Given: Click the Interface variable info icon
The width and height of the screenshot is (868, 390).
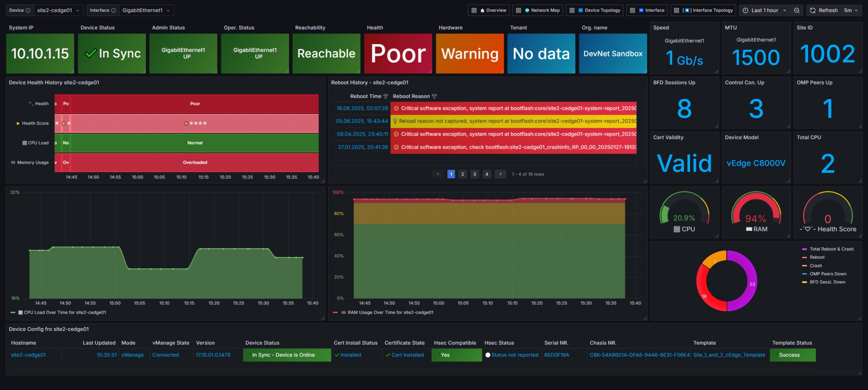Looking at the screenshot, I should point(114,10).
